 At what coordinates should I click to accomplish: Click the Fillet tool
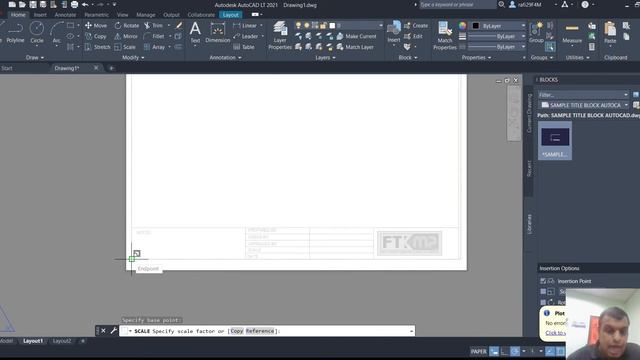(x=154, y=36)
